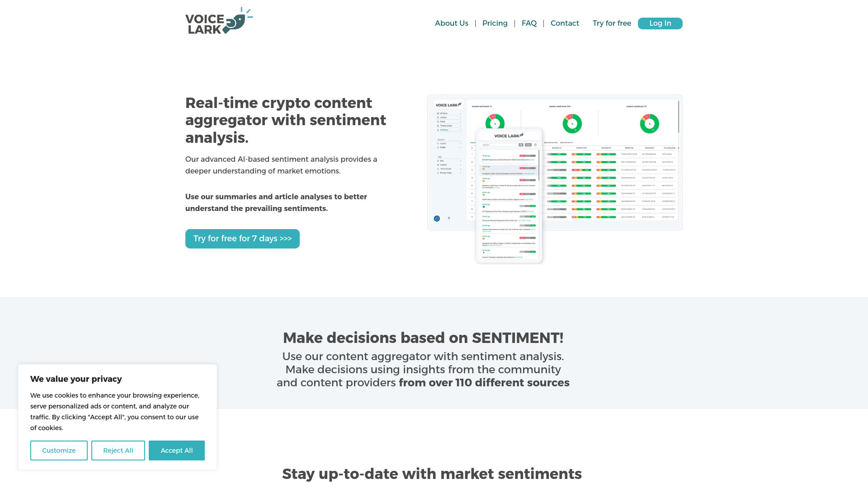Expand the Pricing navigation menu
The width and height of the screenshot is (868, 488).
(x=495, y=23)
